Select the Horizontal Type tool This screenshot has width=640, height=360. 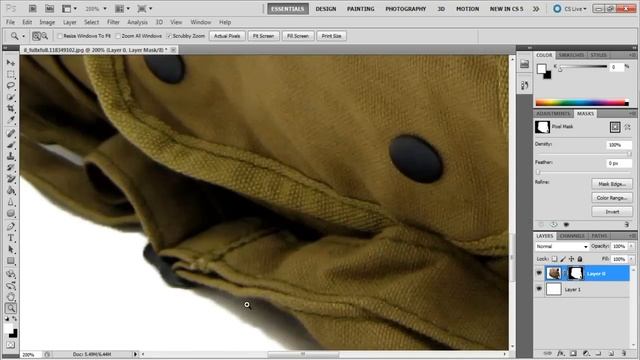pyautogui.click(x=11, y=238)
